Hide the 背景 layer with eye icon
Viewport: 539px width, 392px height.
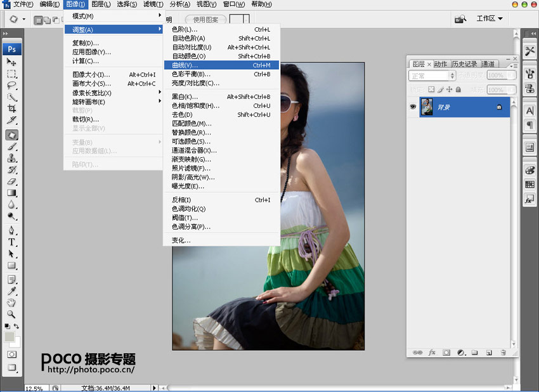pos(413,107)
